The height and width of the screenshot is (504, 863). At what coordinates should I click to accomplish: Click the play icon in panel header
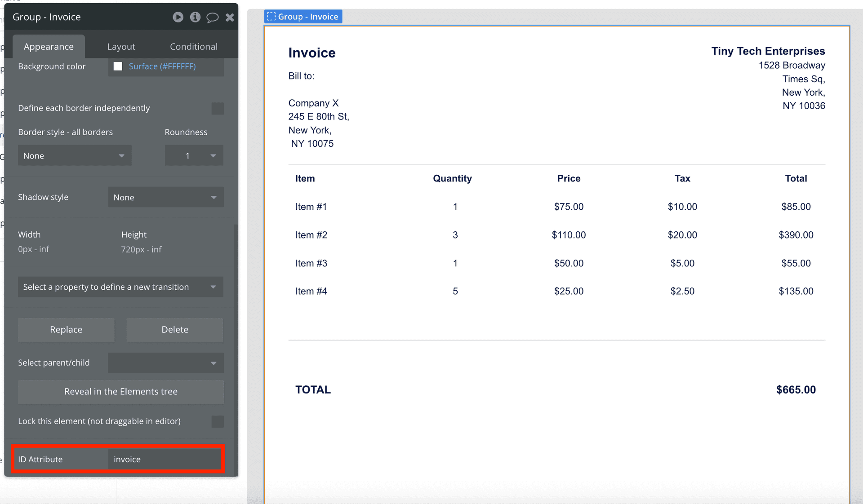(x=178, y=17)
